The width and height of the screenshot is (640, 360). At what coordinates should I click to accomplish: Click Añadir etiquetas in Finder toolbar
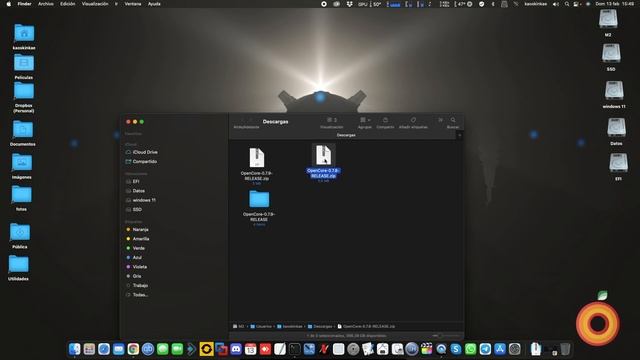coord(413,120)
